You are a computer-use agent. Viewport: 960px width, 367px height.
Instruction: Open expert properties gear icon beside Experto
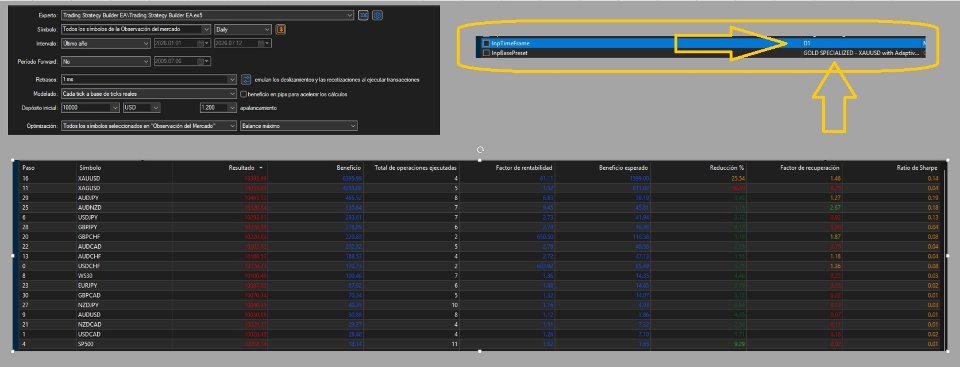[377, 15]
